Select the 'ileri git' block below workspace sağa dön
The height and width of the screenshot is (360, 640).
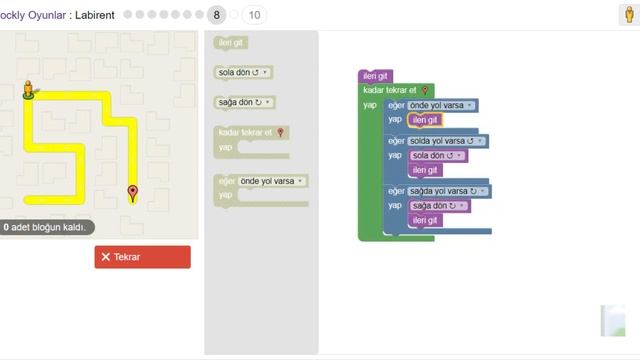coord(425,220)
